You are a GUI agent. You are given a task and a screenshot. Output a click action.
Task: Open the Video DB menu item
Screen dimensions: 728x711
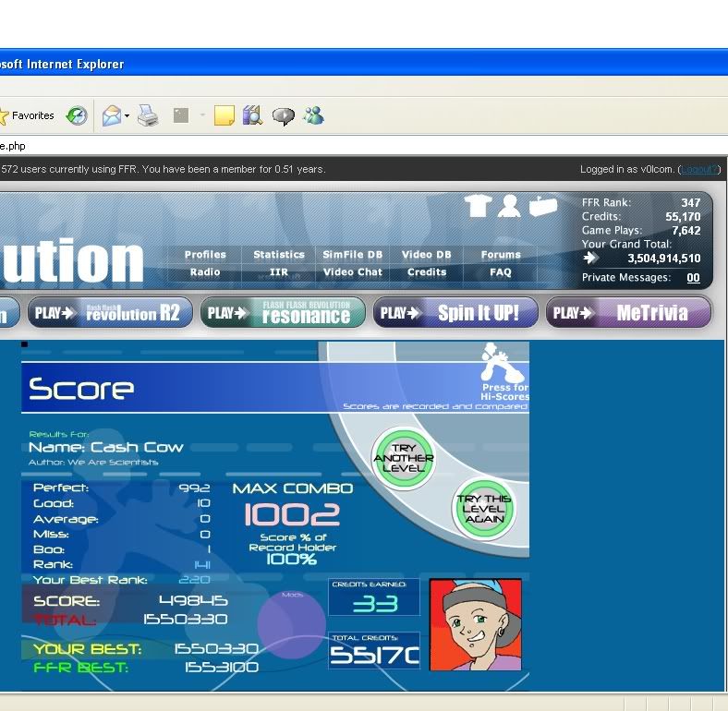pos(426,254)
